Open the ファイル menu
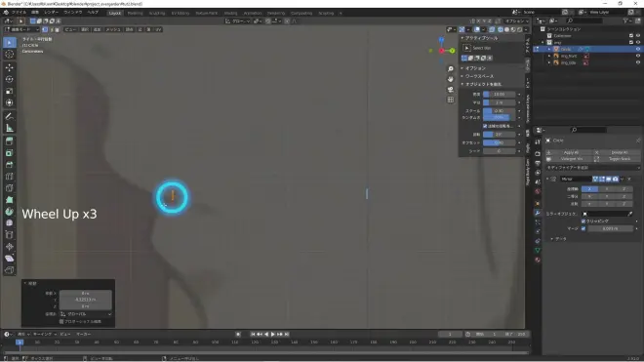This screenshot has height=362, width=644. (19, 13)
